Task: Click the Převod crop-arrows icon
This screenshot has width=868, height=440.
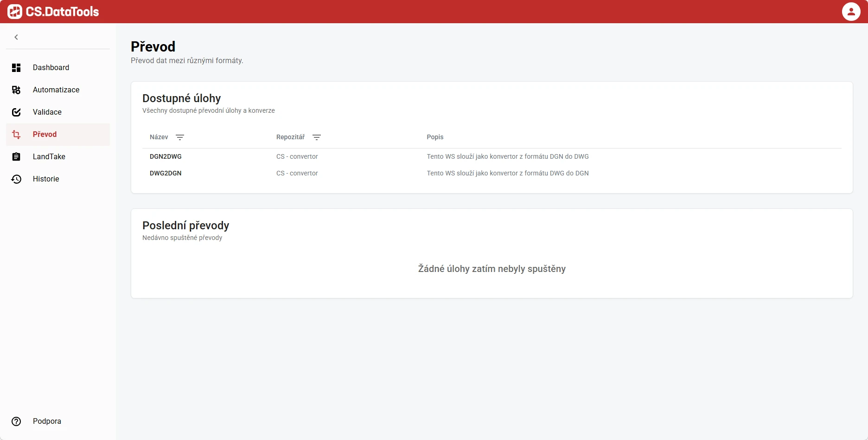Action: 16,135
